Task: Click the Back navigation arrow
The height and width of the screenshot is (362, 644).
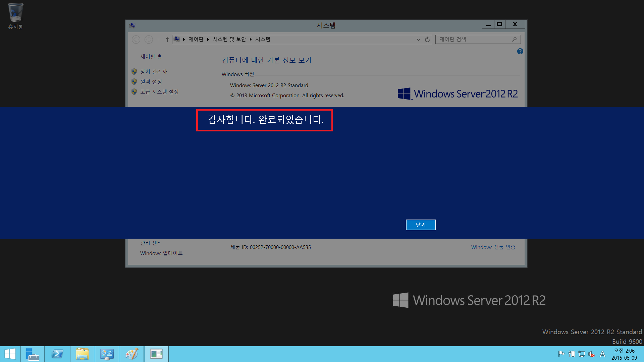Action: coord(136,40)
